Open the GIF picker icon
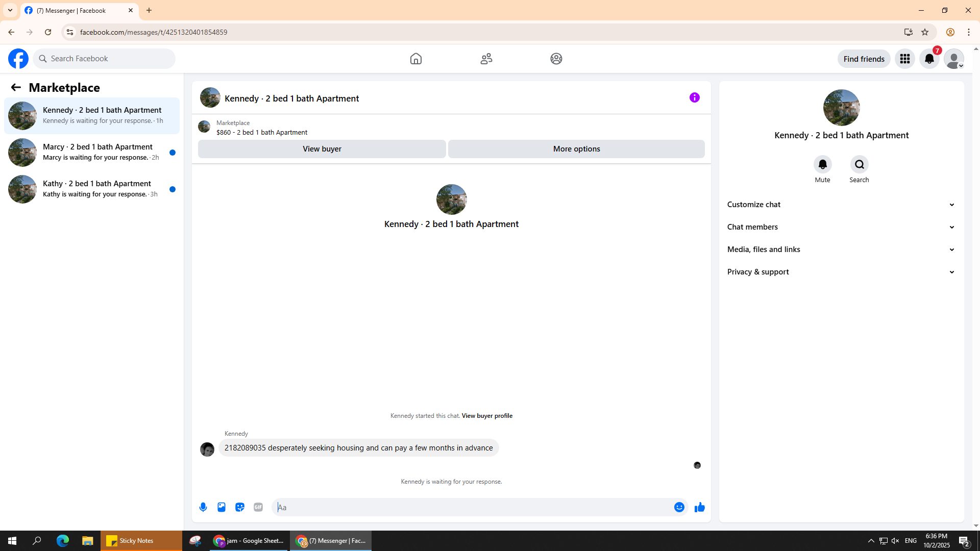 258,507
